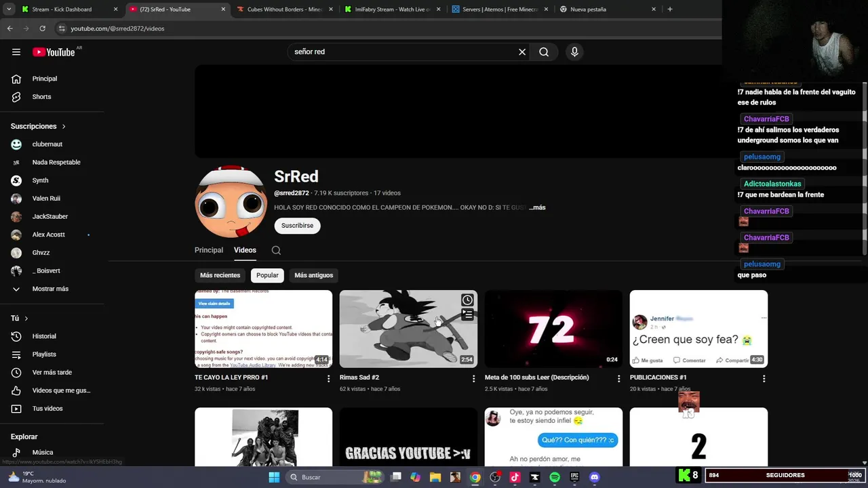Switch to ImIFabry Stream tab
This screenshot has height=488, width=868.
[393, 9]
